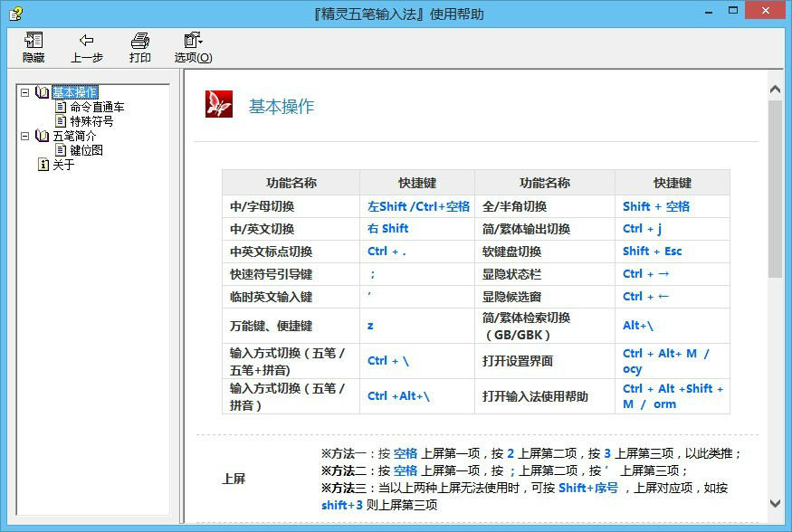Click the 打开输入法使用帮助 cell
Screen dimensions: 792x532
545,396
